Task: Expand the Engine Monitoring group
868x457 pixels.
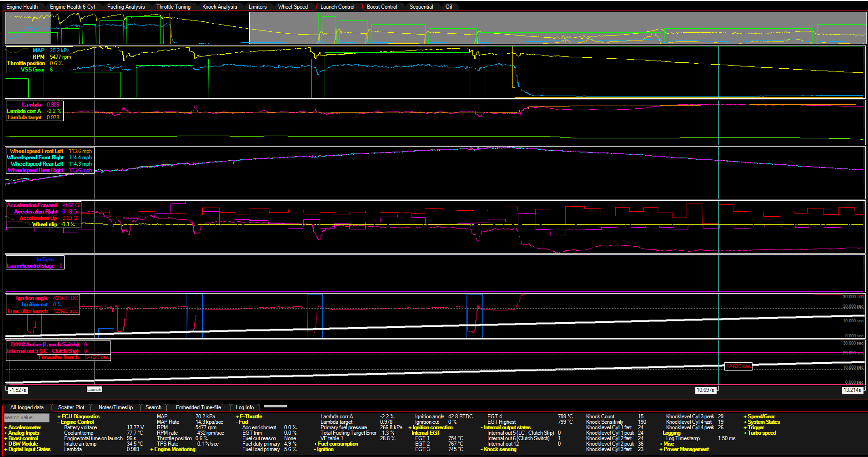Action: (x=173, y=449)
